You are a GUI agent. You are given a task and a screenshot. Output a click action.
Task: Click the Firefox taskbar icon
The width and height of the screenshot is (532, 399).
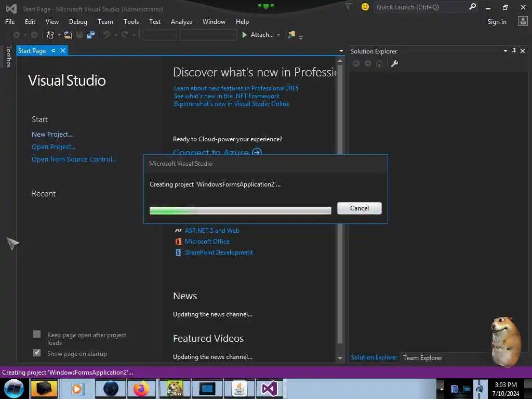click(141, 389)
